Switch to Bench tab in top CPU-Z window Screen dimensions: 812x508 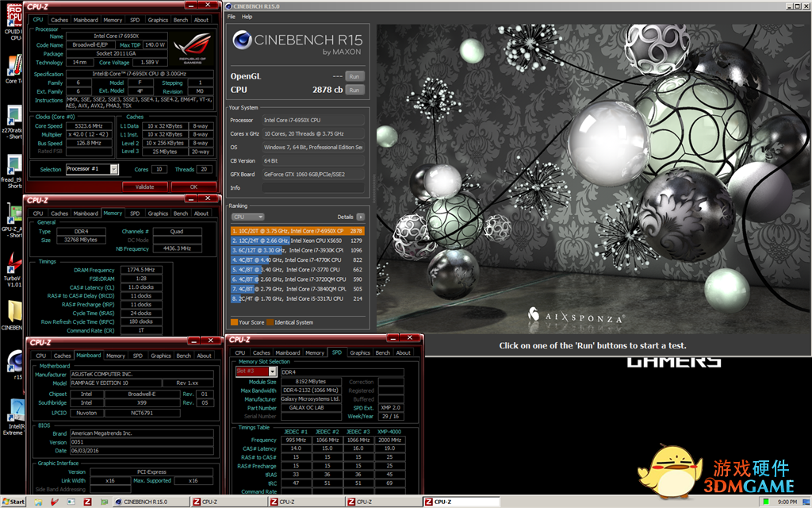click(181, 20)
